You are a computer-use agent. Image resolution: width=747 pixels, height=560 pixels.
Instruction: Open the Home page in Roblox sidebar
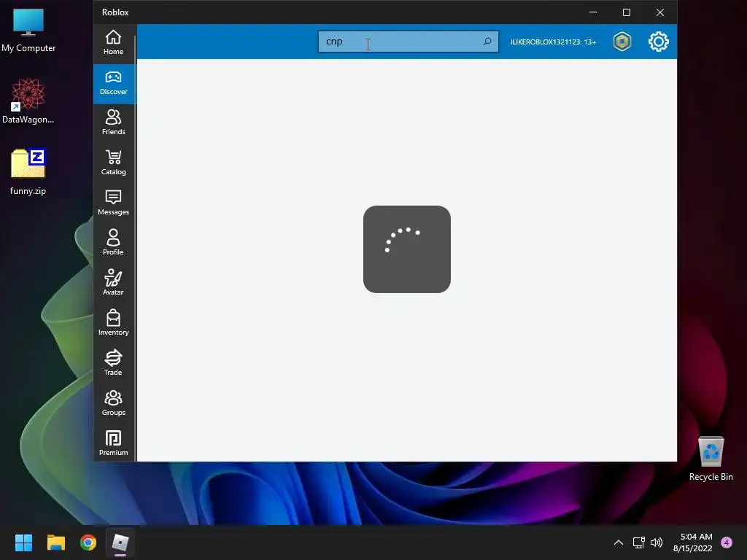point(113,43)
